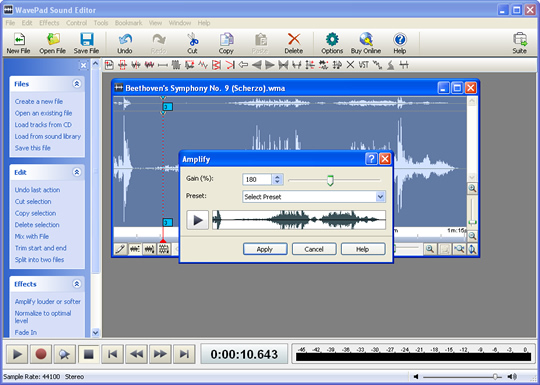Open the Select Preset dropdown
540x385 pixels.
tap(380, 197)
